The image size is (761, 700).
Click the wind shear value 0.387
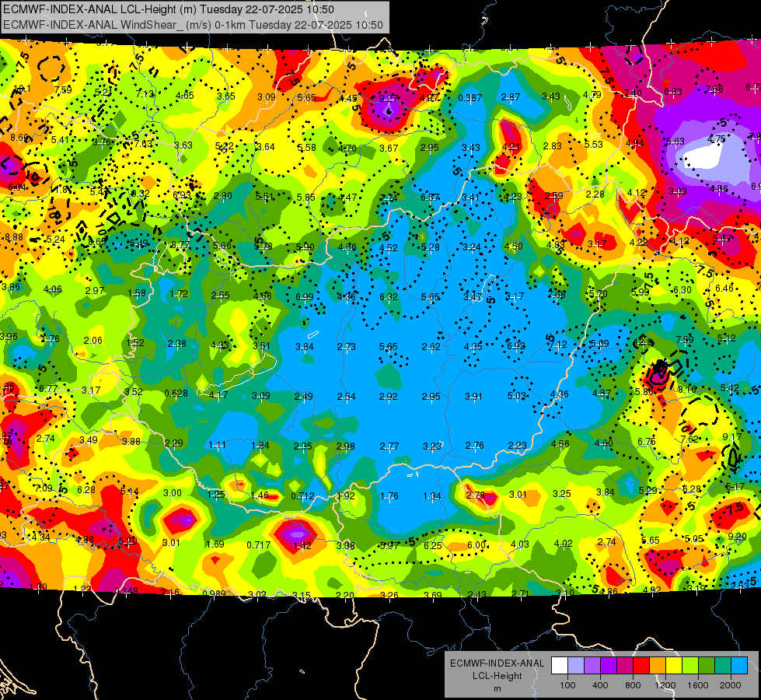(470, 98)
